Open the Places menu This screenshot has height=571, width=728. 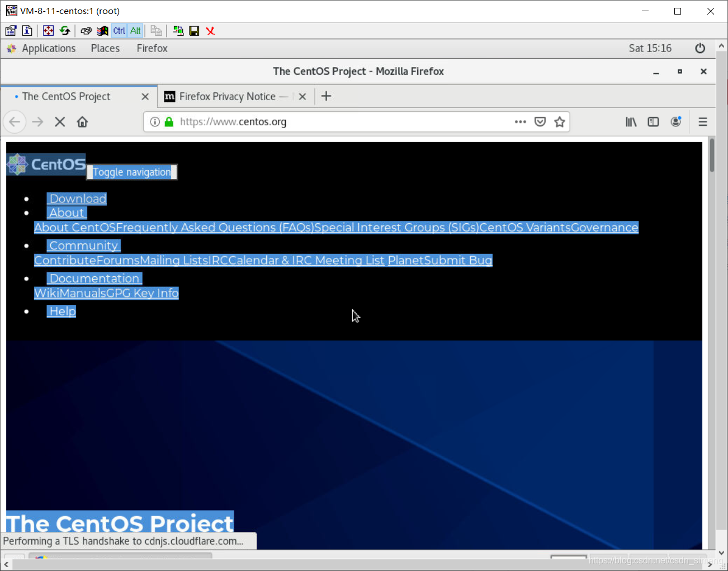[x=105, y=49]
